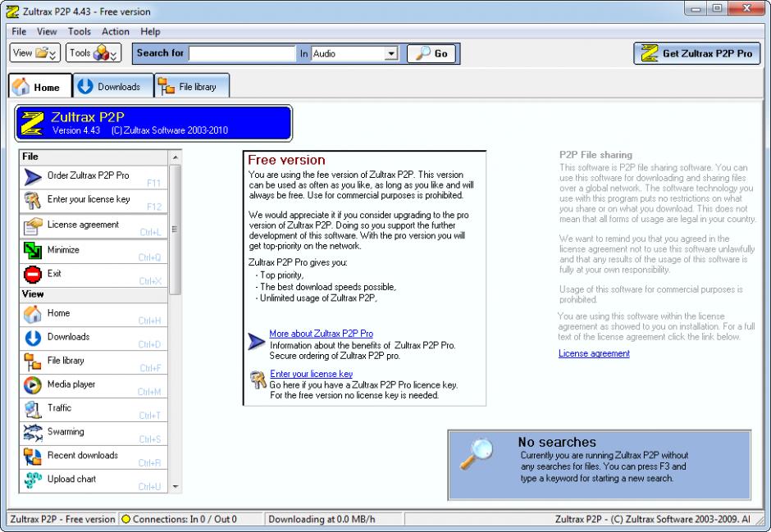Image resolution: width=771 pixels, height=532 pixels.
Task: Open the Help menu
Action: click(150, 31)
